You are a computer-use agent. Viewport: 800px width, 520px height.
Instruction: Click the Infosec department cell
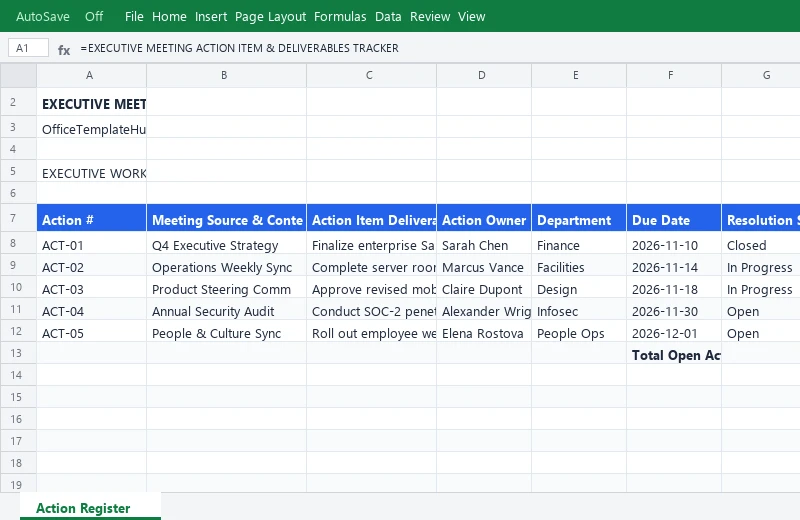[579, 311]
